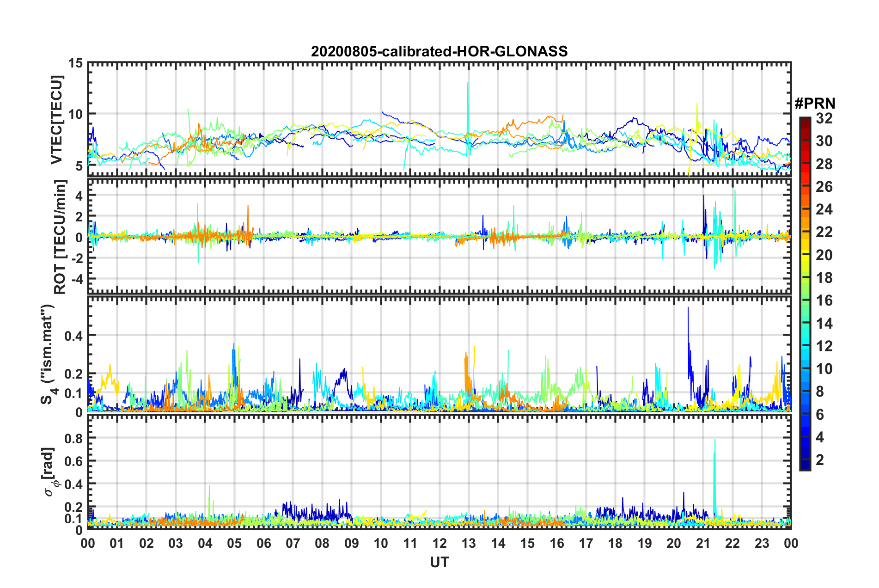Viewport: 879px width, 588px height.
Task: Click ROT y-axis tick label 4
Action: click(x=79, y=196)
